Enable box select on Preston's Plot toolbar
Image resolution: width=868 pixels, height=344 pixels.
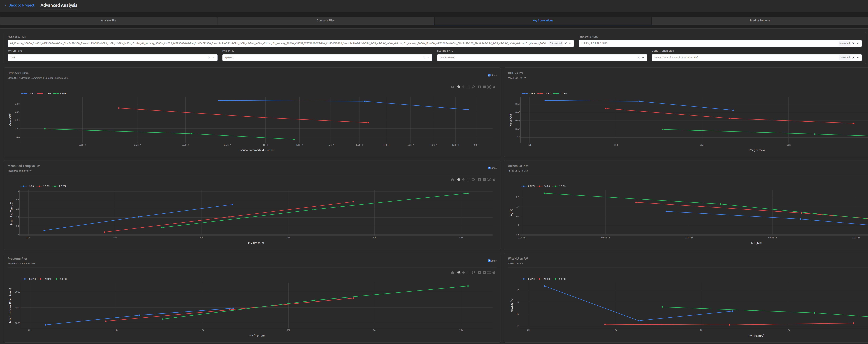pos(468,273)
